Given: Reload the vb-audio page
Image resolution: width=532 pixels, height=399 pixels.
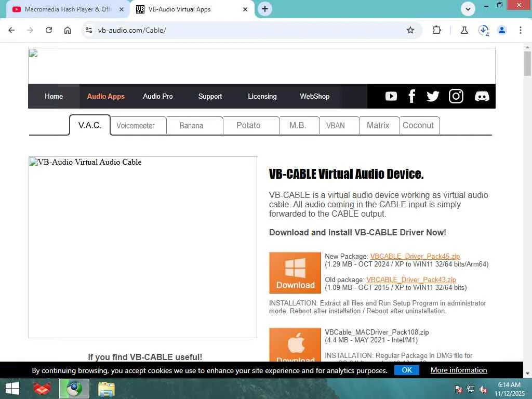Looking at the screenshot, I should [x=49, y=30].
